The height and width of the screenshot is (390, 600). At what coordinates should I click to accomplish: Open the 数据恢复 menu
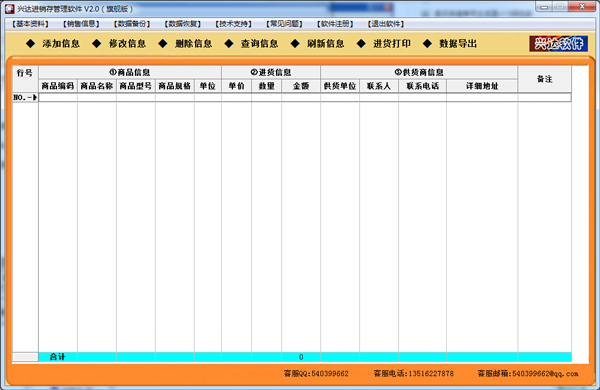[183, 24]
